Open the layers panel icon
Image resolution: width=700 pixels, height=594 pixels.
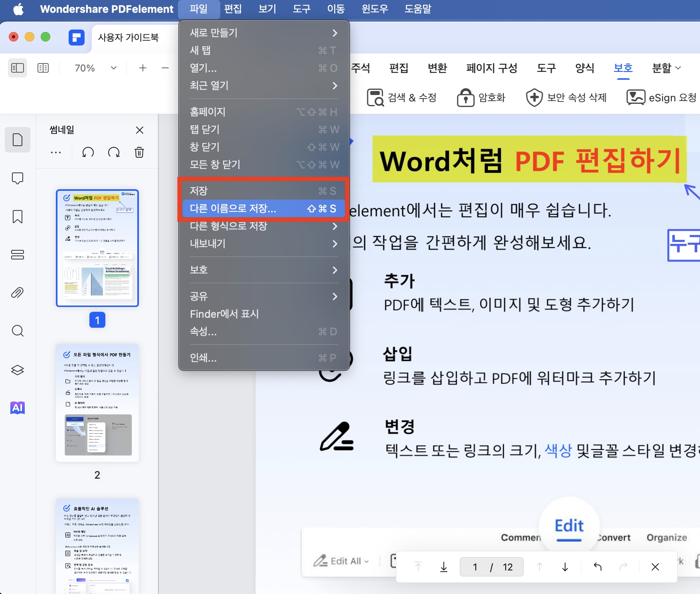18,370
